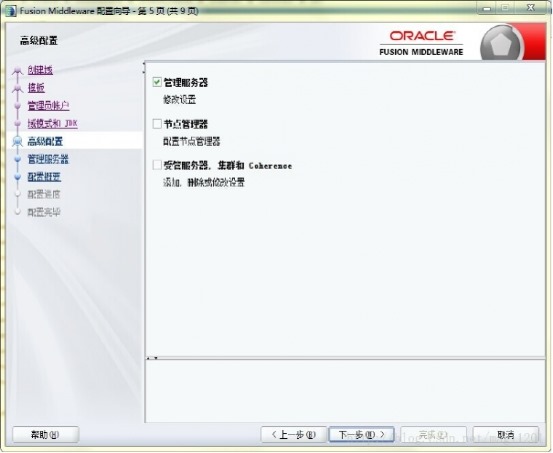This screenshot has height=453, width=553.
Task: Click the 创建域 step marker icon
Action: click(x=17, y=71)
